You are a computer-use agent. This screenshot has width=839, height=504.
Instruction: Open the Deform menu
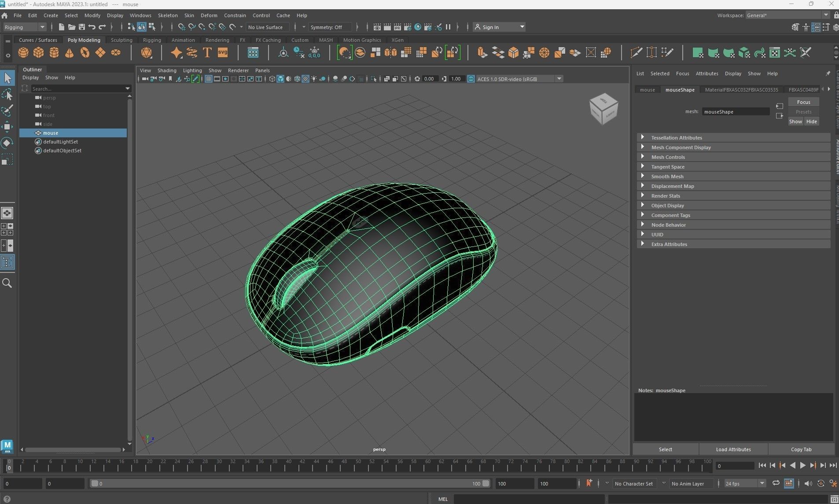[x=209, y=15]
